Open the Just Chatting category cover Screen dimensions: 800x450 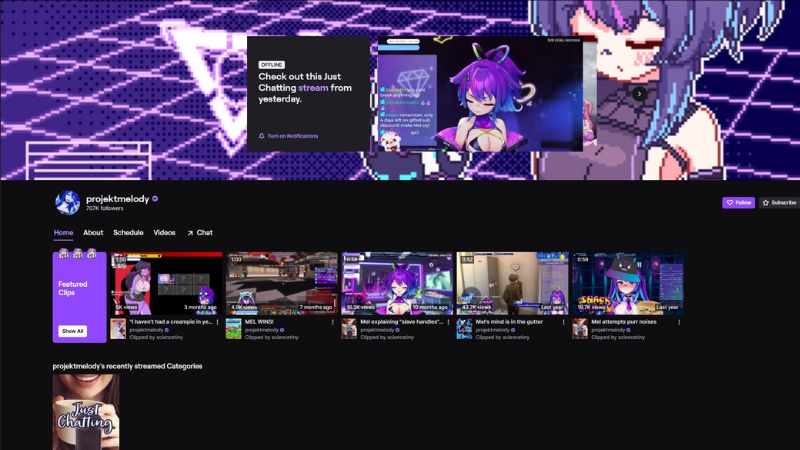pos(86,412)
